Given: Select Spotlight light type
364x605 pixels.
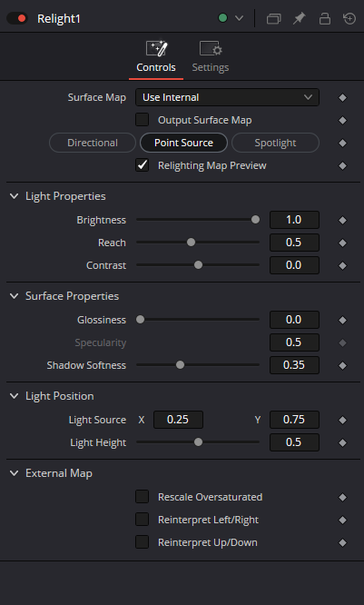Looking at the screenshot, I should [275, 143].
